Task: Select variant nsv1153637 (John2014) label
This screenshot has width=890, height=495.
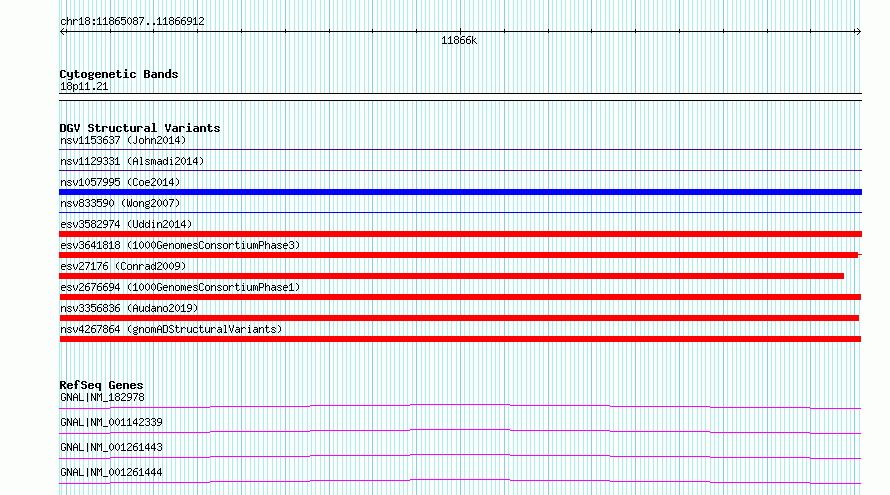Action: [123, 140]
